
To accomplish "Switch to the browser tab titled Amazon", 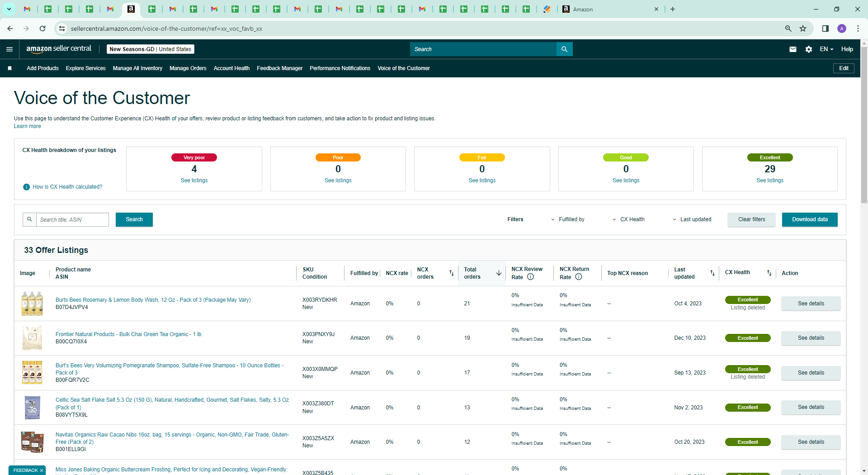I will tap(610, 9).
